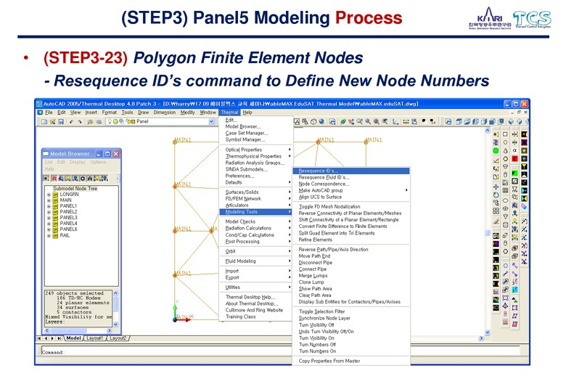Toggle the layer light bulb on/off icon
This screenshot has height=392, width=566.
110,122
